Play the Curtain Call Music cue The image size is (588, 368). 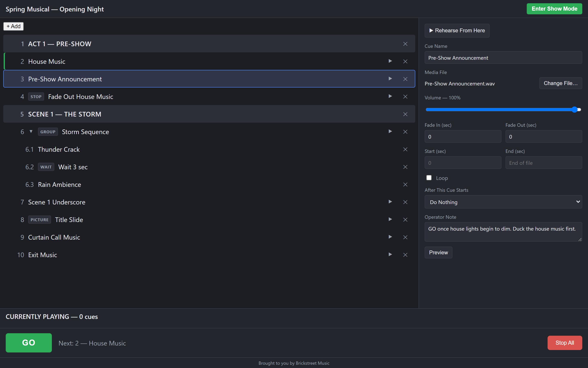point(390,237)
